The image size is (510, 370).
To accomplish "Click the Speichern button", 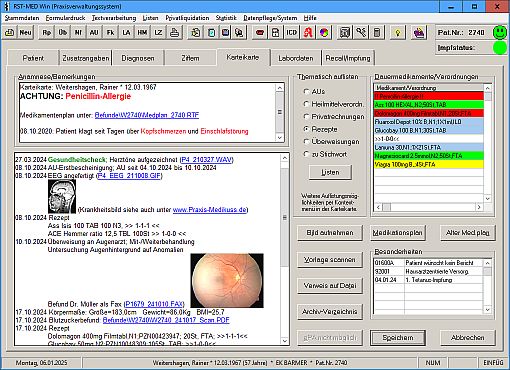I will 398,338.
